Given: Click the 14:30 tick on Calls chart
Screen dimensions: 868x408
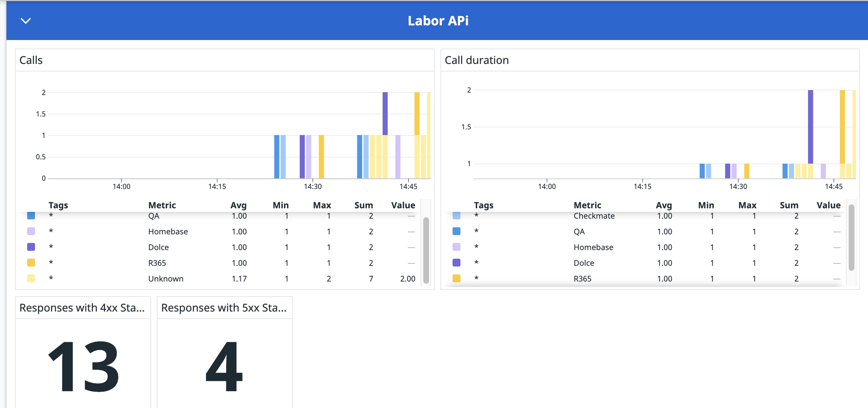Looking at the screenshot, I should (313, 186).
